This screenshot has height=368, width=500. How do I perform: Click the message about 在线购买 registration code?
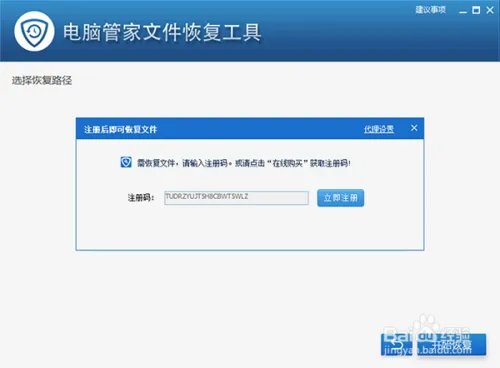click(x=244, y=163)
